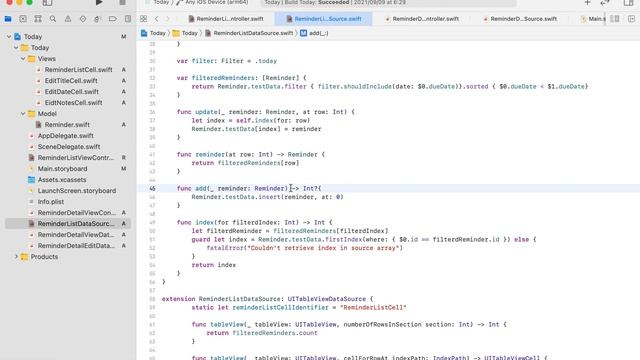Viewport: 640px width, 360px height.
Task: Open Reminder.swift in Model group
Action: tap(67, 125)
